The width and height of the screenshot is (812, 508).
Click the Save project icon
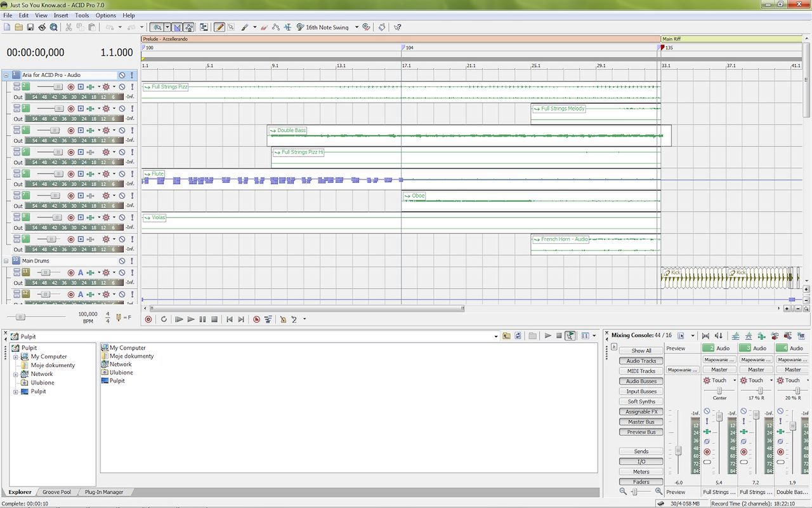[30, 27]
